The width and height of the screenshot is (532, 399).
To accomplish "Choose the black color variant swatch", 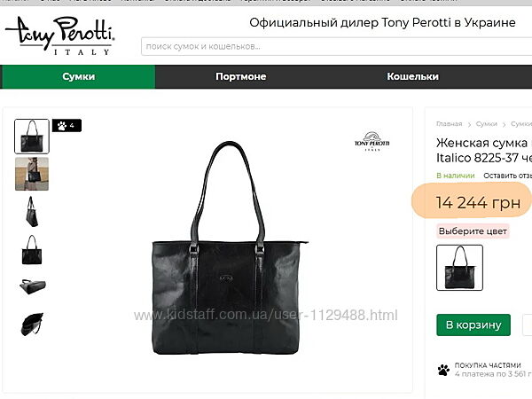I will coord(459,268).
